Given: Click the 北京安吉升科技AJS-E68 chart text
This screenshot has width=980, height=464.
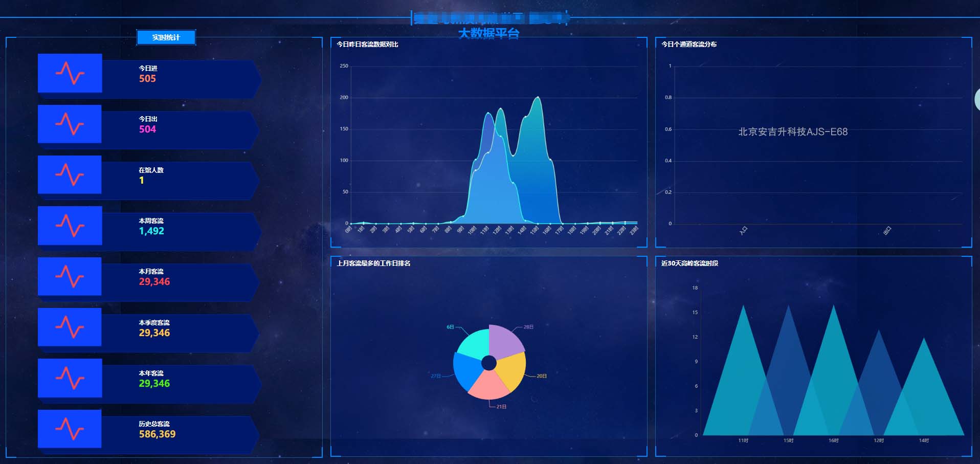Looking at the screenshot, I should point(792,132).
